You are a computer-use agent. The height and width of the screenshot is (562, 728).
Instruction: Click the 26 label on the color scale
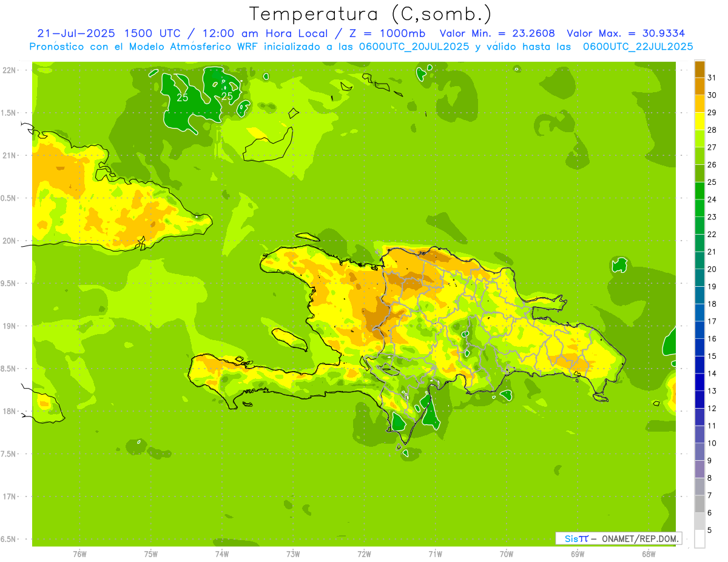pos(712,164)
